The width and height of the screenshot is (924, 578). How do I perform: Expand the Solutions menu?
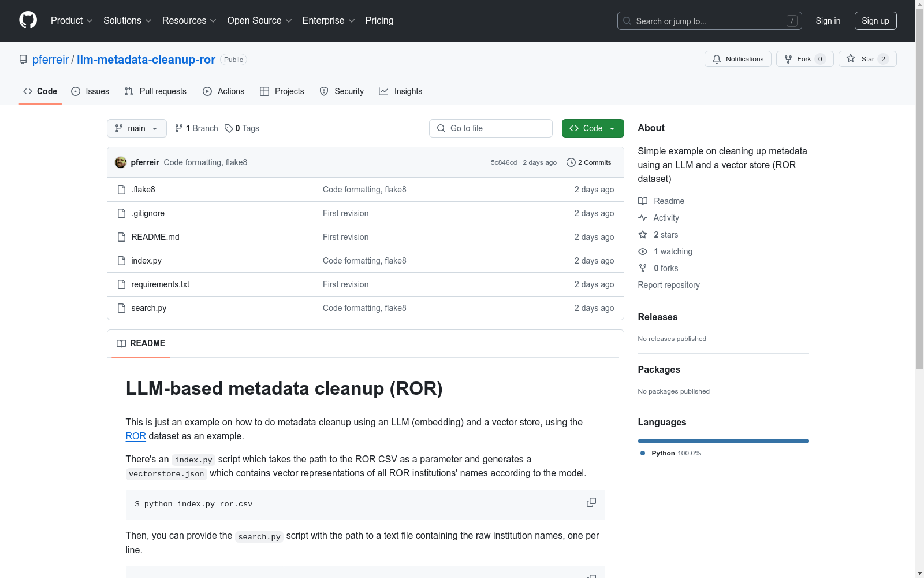click(128, 20)
